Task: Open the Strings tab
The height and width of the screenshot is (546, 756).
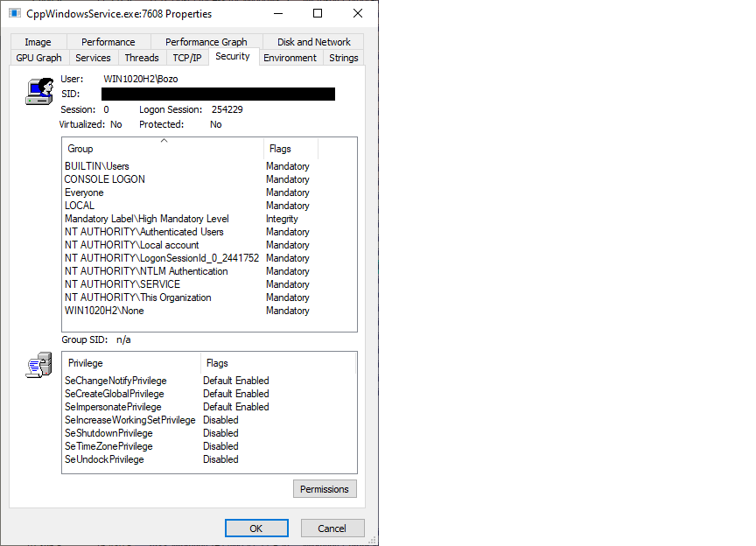Action: click(x=343, y=57)
